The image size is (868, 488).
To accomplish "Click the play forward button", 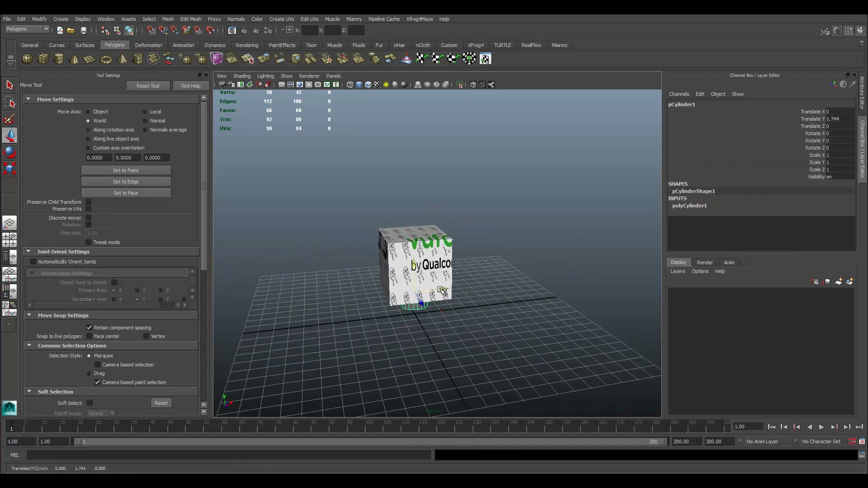I will 821,427.
